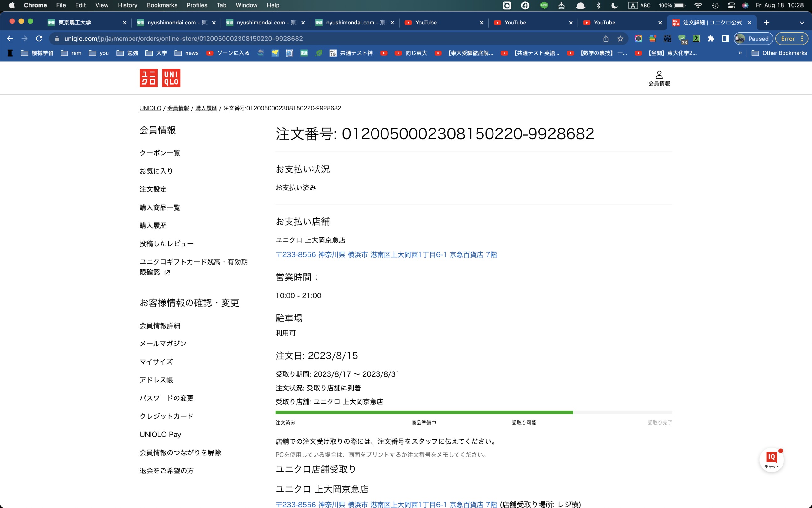Click the browser back arrow

tap(10, 39)
